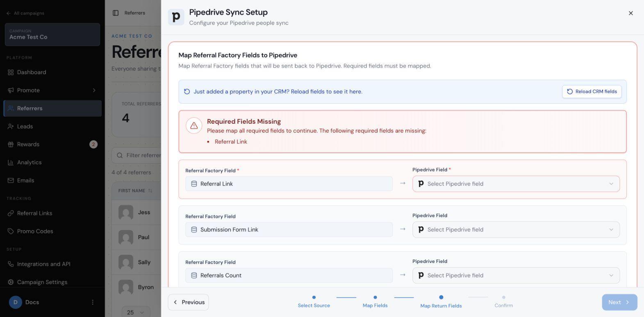Go to the Map Fields step
Screen dimensions: 644x317
pos(375,302)
